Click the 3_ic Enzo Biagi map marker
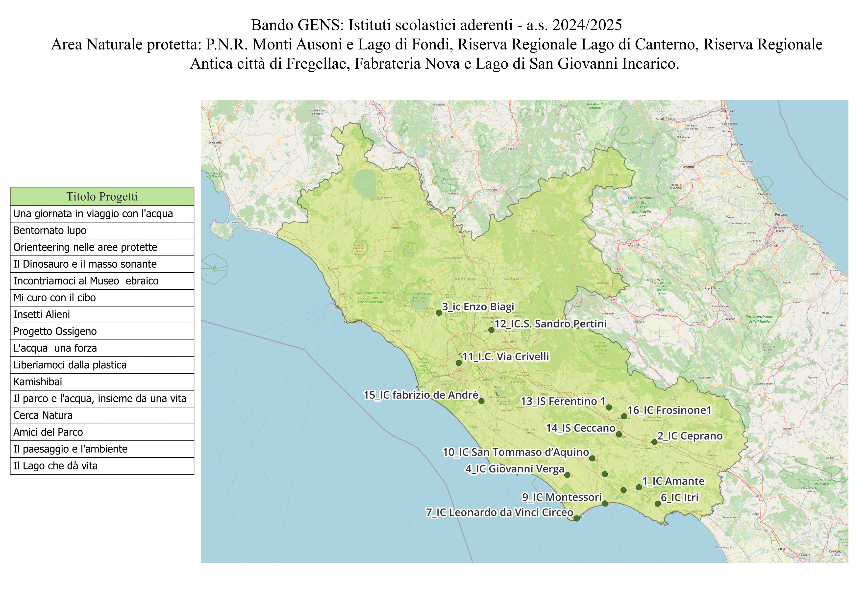 pos(439,313)
